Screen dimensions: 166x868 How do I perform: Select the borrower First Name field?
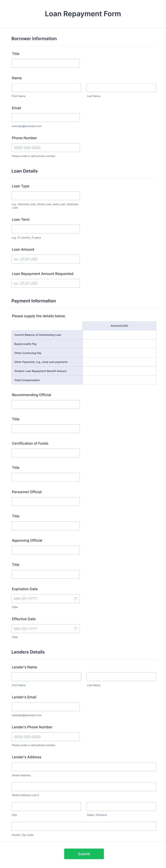(46, 87)
